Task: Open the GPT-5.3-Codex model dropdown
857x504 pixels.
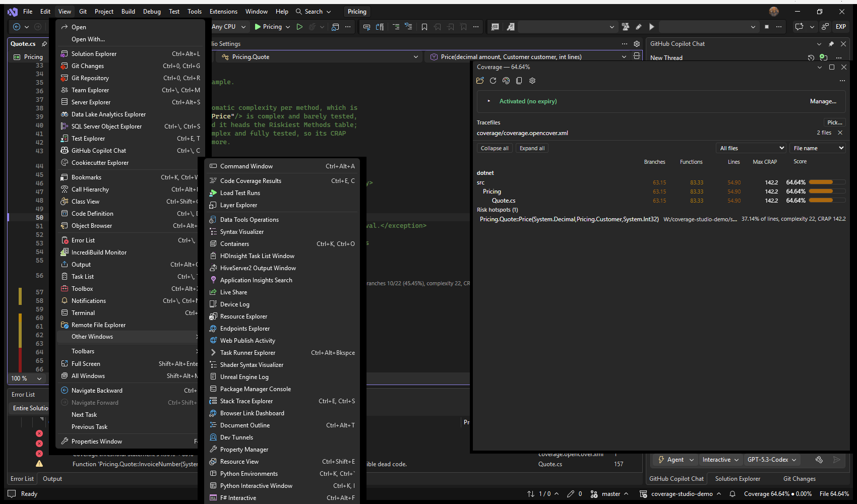Action: [771, 460]
